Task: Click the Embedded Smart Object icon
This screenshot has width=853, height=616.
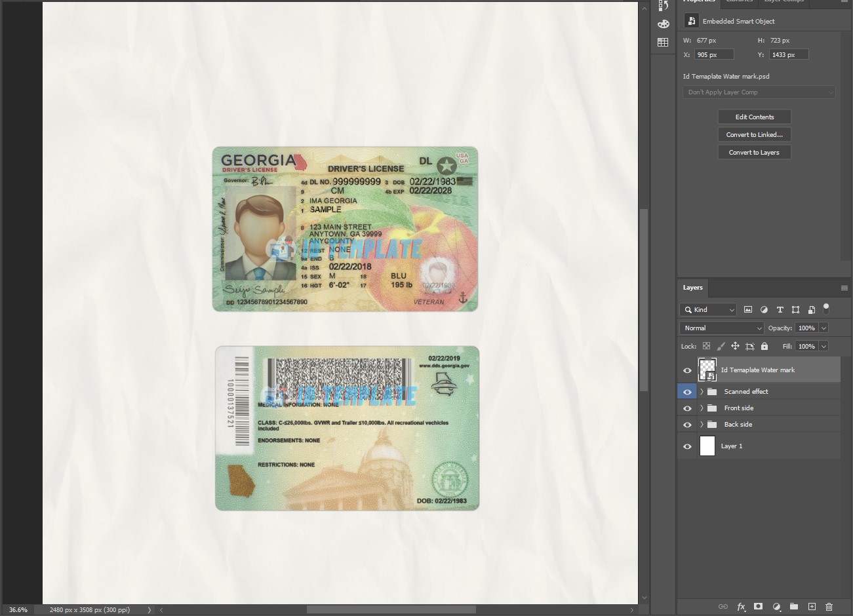Action: tap(691, 21)
